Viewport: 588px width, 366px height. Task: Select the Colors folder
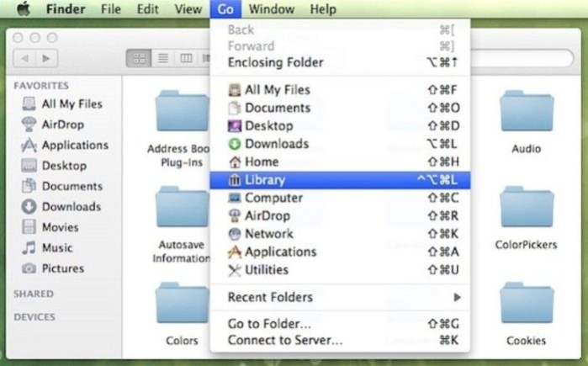click(x=183, y=303)
